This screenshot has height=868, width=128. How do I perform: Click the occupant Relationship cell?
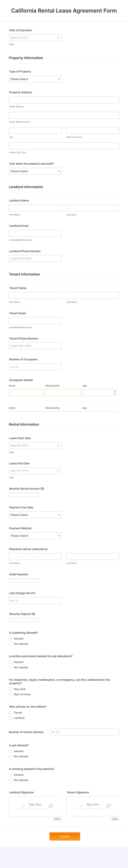pos(63,393)
